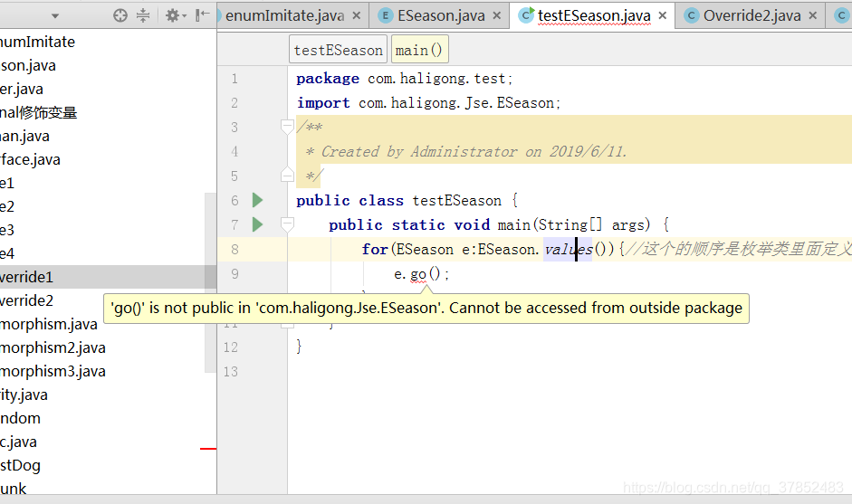Select face.java in project tree
852x504 pixels.
click(30, 159)
